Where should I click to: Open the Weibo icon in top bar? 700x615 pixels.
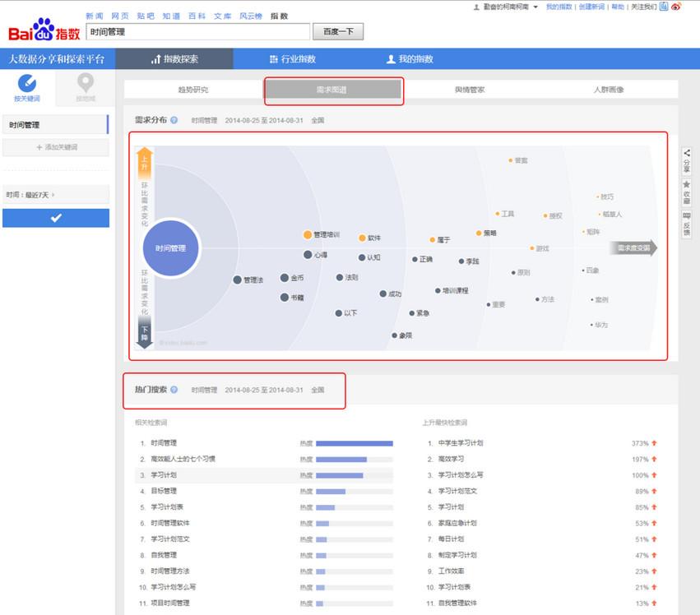coord(676,7)
